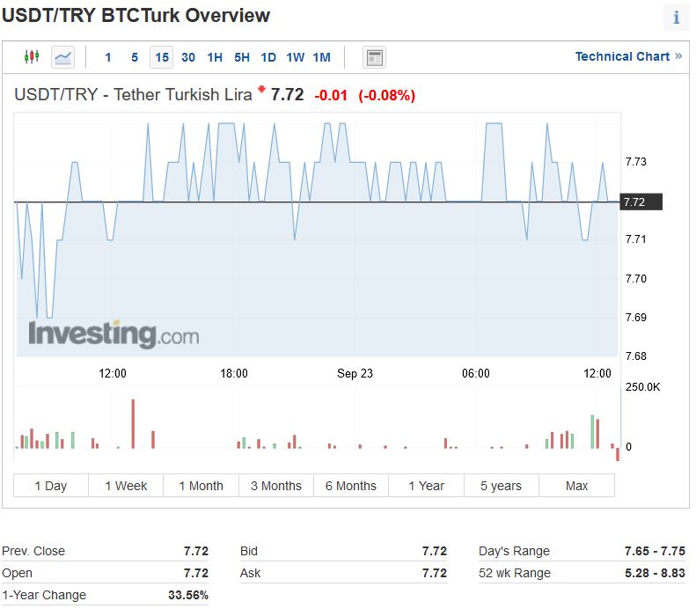Click the 7.73 price axis label
The image size is (696, 616).
(x=636, y=162)
